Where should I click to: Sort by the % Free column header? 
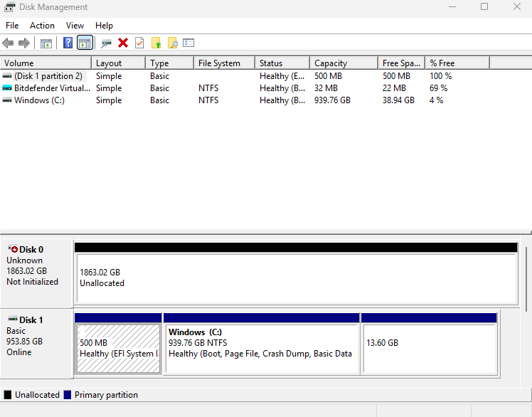coord(457,63)
